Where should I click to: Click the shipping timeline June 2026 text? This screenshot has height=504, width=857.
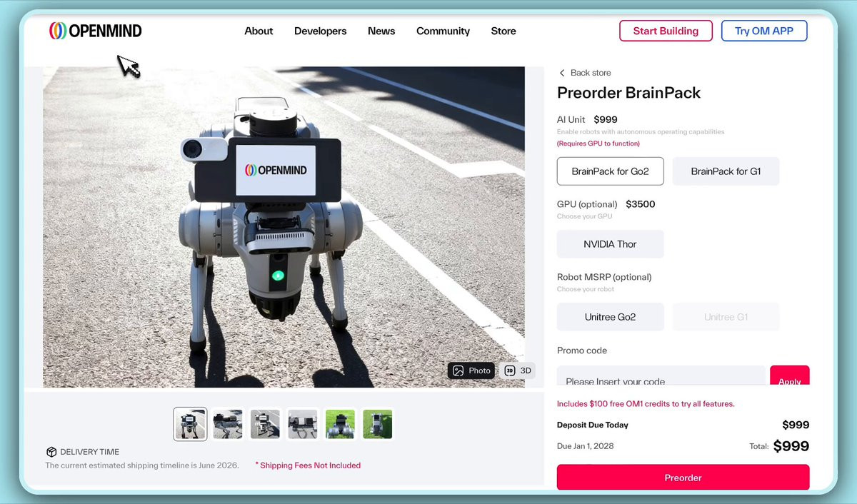(142, 465)
